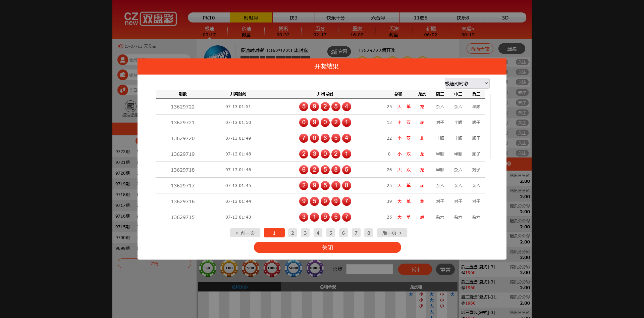Click the 重置 reset button
This screenshot has width=644, height=318.
(x=445, y=269)
